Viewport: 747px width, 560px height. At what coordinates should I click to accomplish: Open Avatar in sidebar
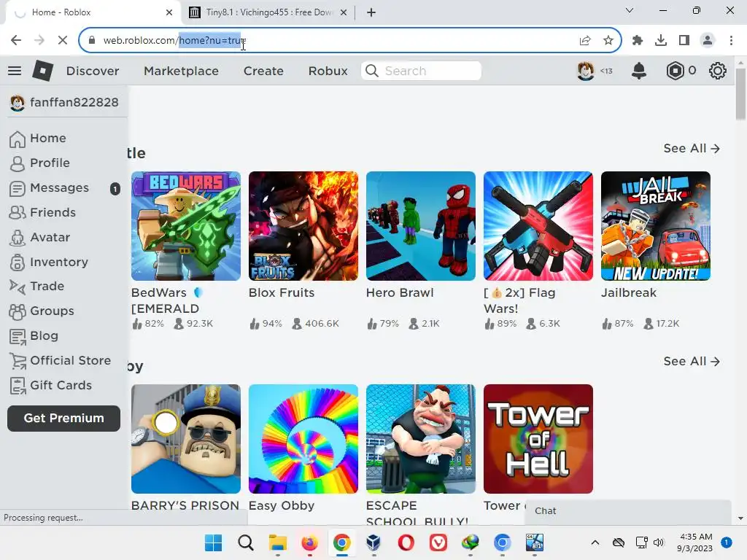click(x=40, y=237)
